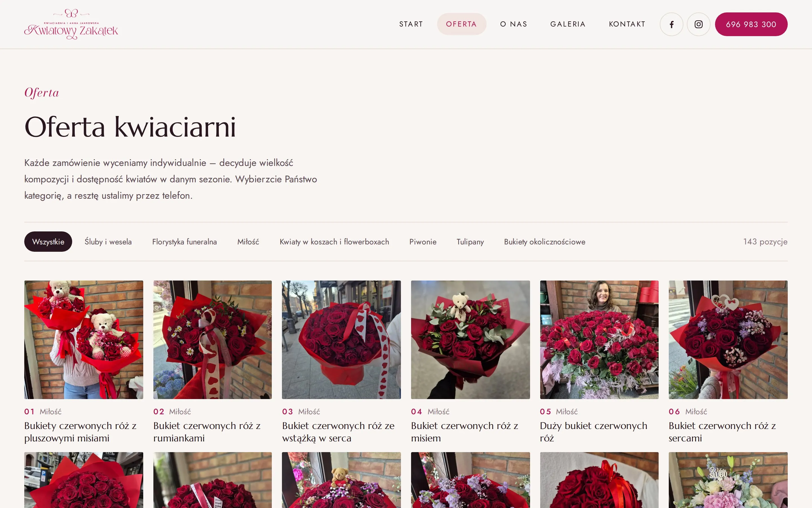
Task: Open photo of roses with heart ribbon
Action: [341, 340]
